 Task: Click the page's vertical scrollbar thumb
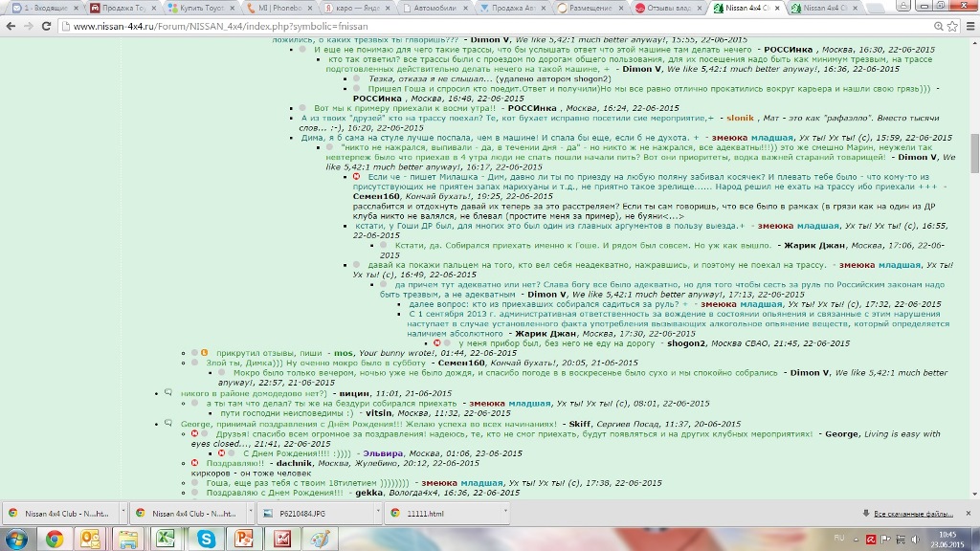(x=974, y=154)
